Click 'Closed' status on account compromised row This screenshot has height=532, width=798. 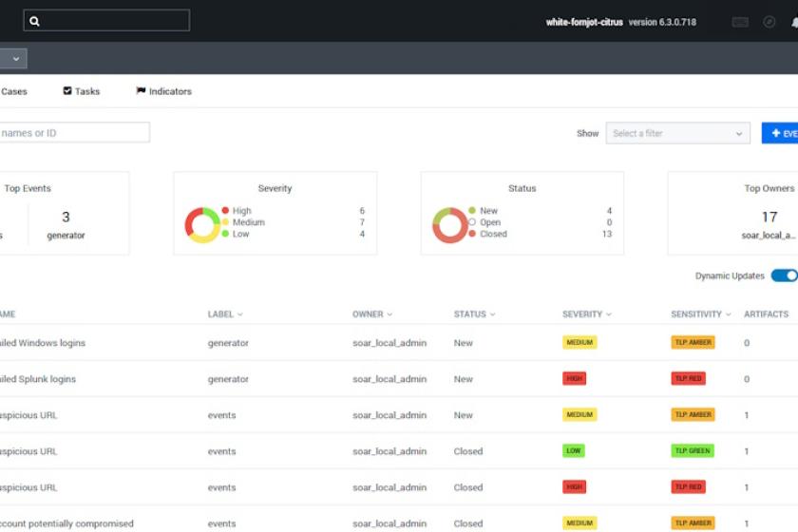click(x=468, y=523)
